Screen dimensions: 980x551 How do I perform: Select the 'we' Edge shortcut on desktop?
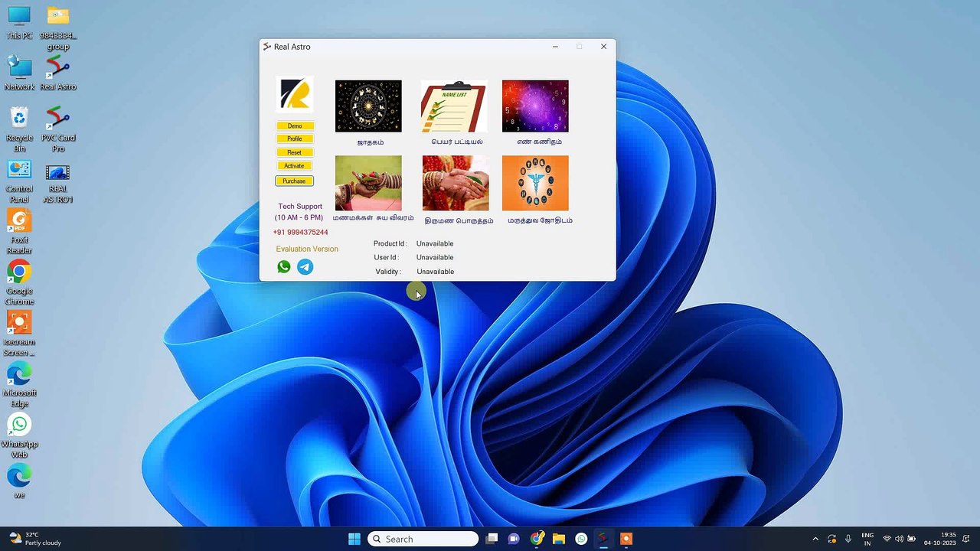[x=19, y=482]
